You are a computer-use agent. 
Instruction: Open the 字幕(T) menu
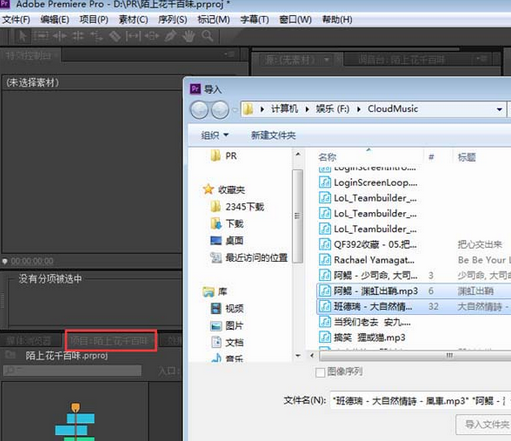tap(255, 19)
